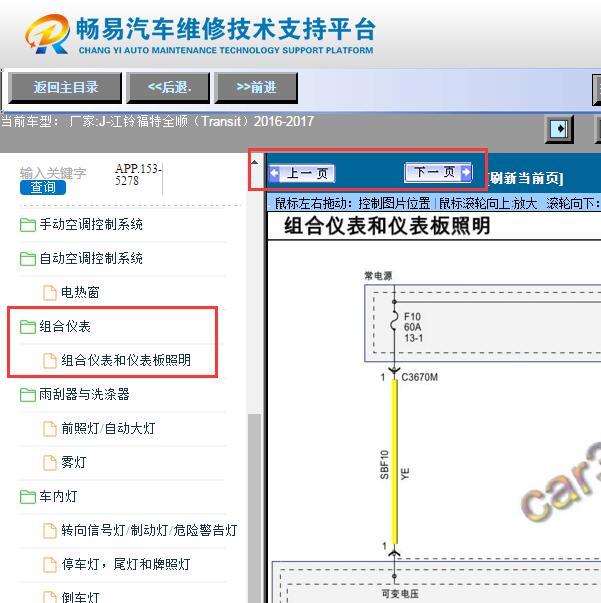The height and width of the screenshot is (603, 601).
Task: Click the 手动空调控制系统 folder icon
Action: click(x=28, y=225)
